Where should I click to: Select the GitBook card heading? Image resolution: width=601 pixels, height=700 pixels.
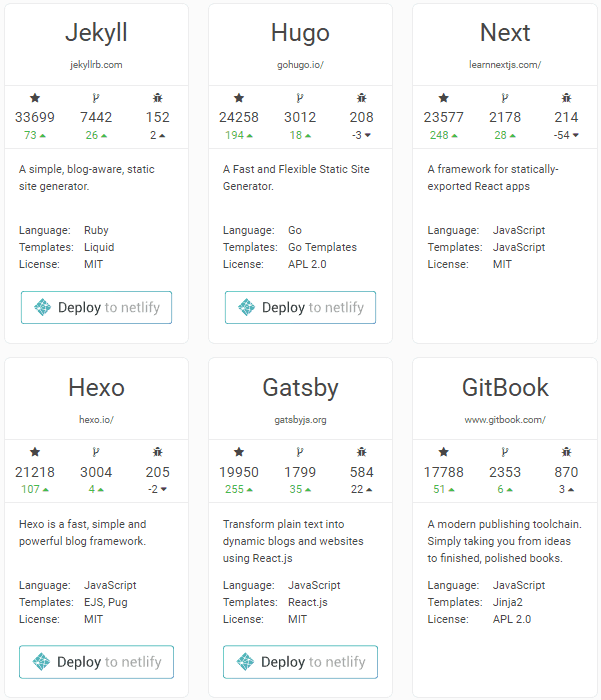(x=505, y=387)
